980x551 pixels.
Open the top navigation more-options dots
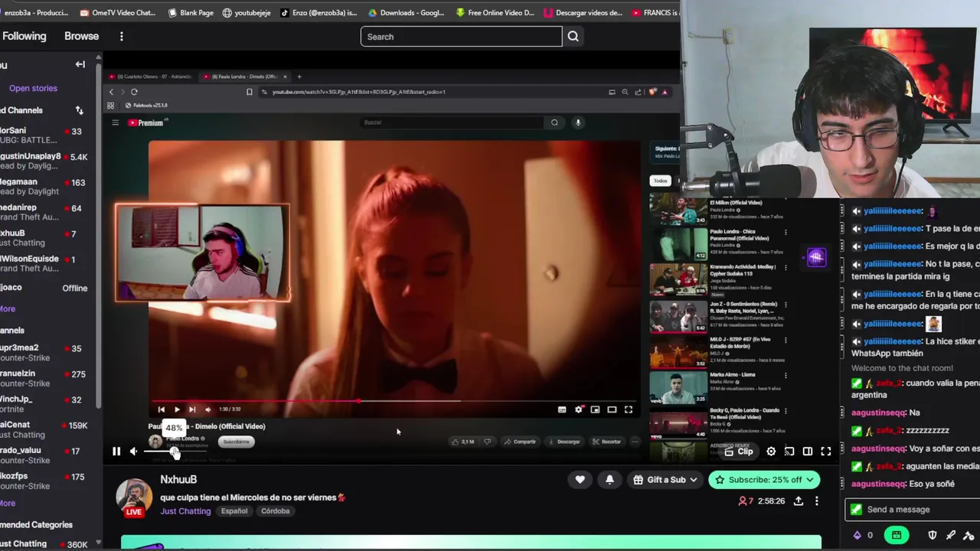point(121,36)
